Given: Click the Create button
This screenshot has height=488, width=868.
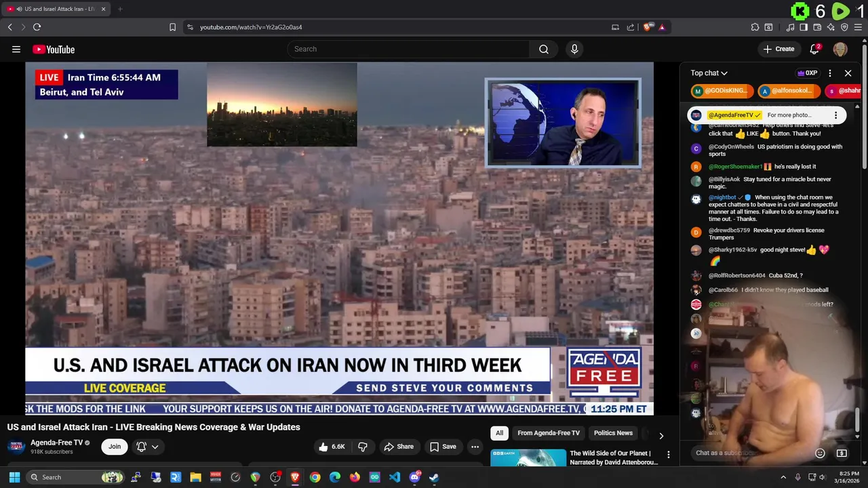Looking at the screenshot, I should pos(778,49).
